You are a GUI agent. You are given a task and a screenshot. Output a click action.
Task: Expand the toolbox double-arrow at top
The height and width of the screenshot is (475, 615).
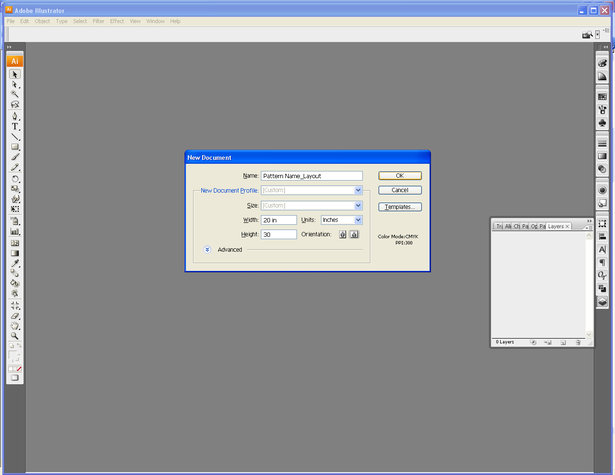(9, 47)
